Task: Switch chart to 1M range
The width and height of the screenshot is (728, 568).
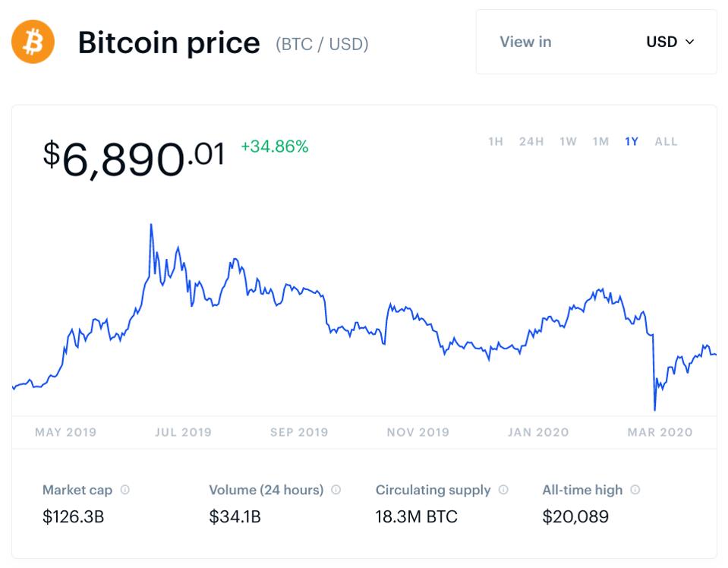Action: 600,141
